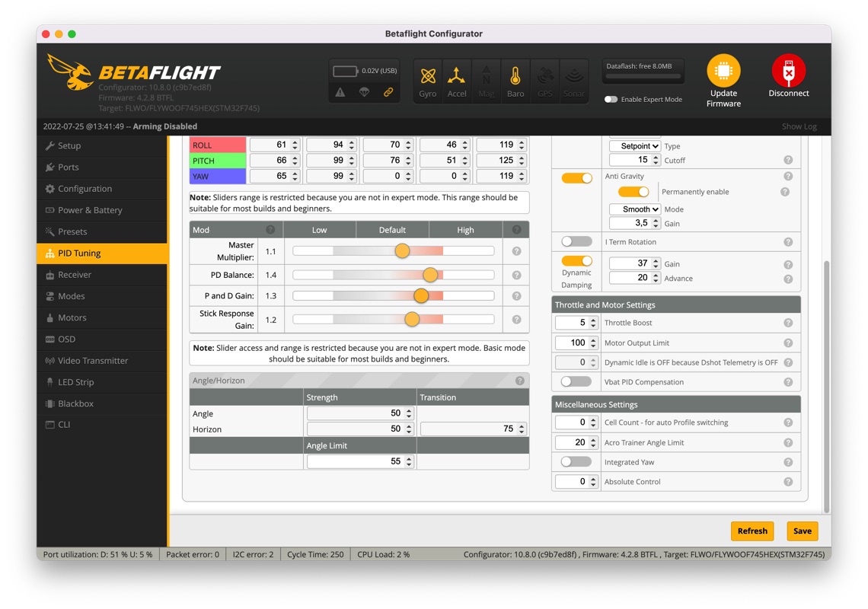Click the Save button

pyautogui.click(x=802, y=531)
